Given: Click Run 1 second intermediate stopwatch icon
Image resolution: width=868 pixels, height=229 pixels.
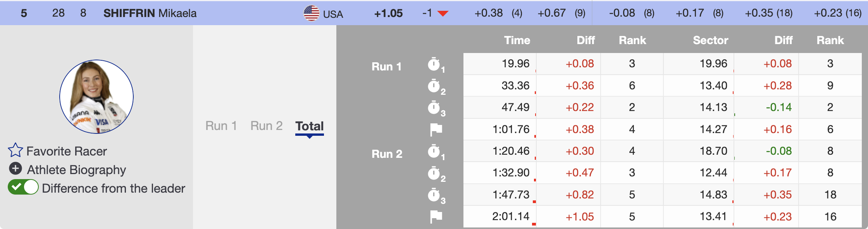Looking at the screenshot, I should point(434,86).
